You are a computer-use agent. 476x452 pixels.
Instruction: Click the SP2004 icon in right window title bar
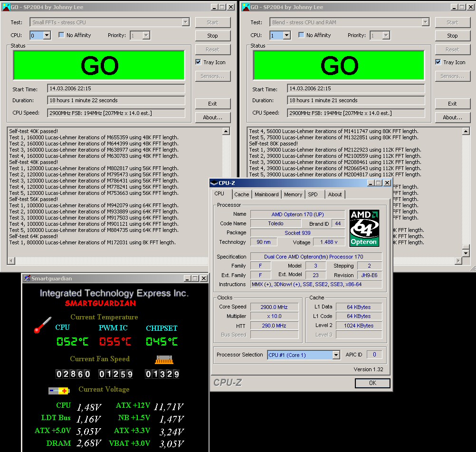coord(246,7)
